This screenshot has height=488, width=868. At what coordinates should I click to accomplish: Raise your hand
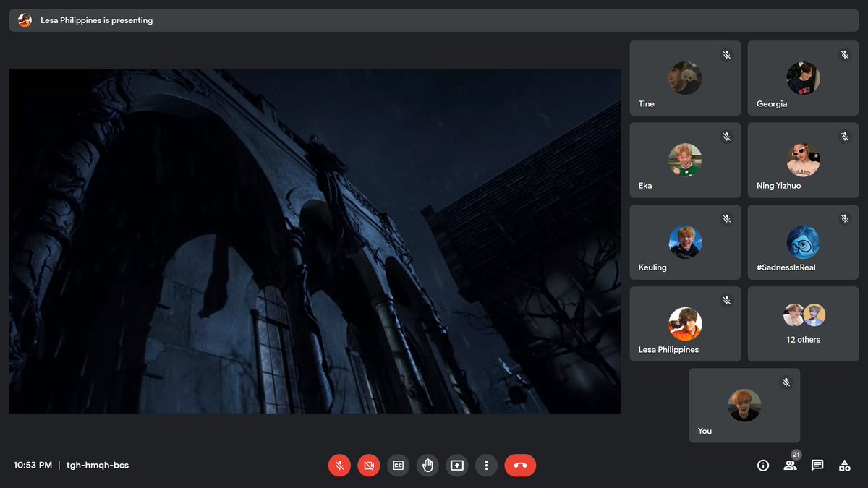[427, 466]
